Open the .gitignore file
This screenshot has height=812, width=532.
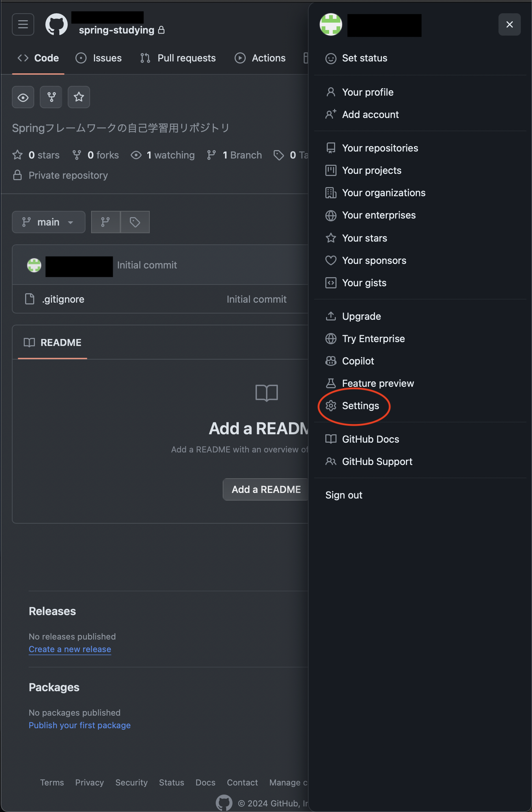pos(63,299)
